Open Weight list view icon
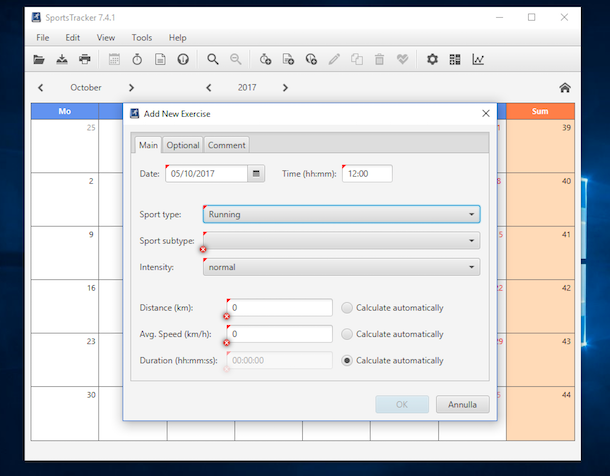The width and height of the screenshot is (610, 476). 183,60
